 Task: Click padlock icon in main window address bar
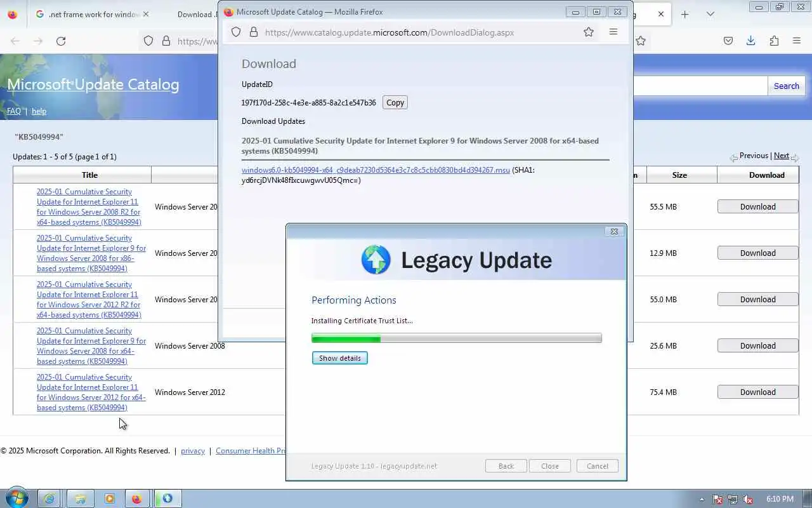click(x=166, y=41)
